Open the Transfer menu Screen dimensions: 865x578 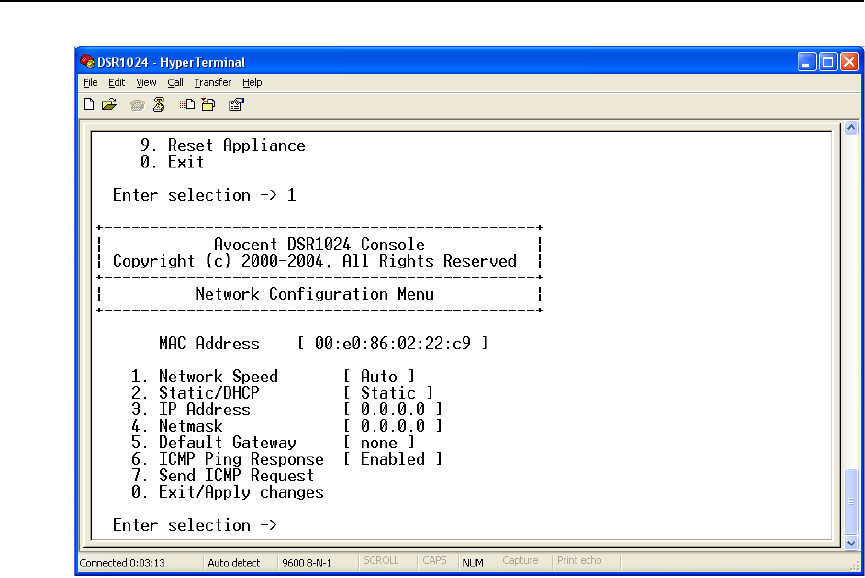[x=212, y=83]
